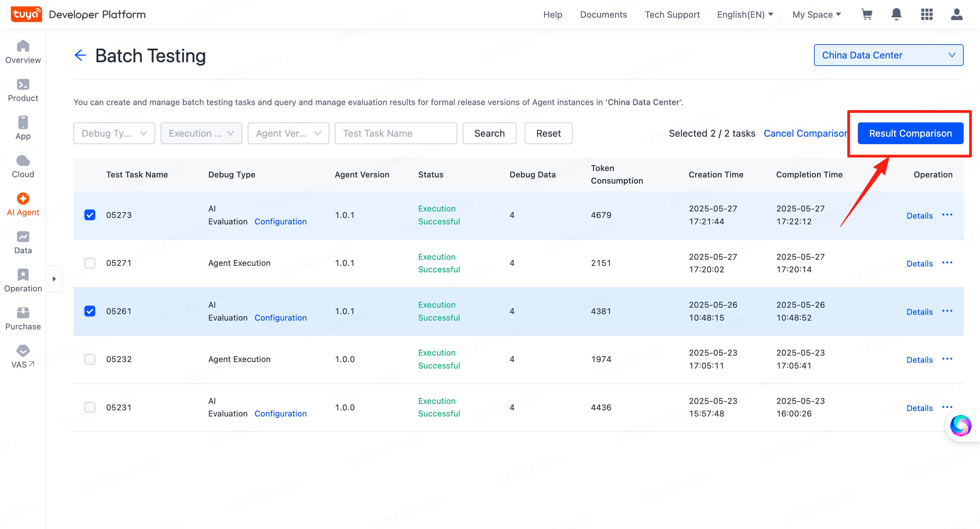Open Purchase in the sidebar
980x529 pixels.
(x=23, y=319)
